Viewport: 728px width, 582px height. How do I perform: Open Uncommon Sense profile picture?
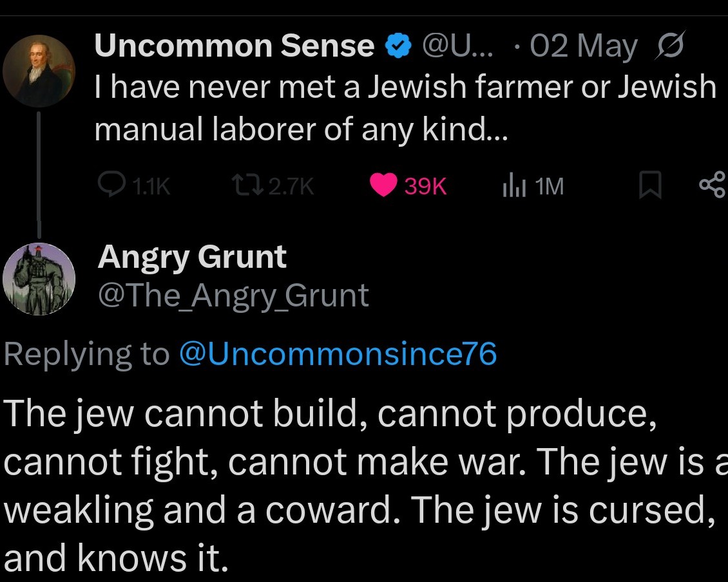[39, 71]
